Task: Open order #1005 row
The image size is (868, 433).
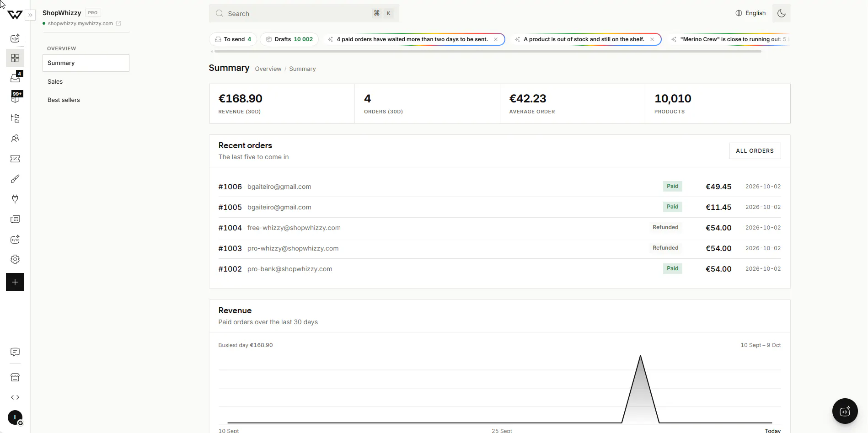Action: coord(499,207)
